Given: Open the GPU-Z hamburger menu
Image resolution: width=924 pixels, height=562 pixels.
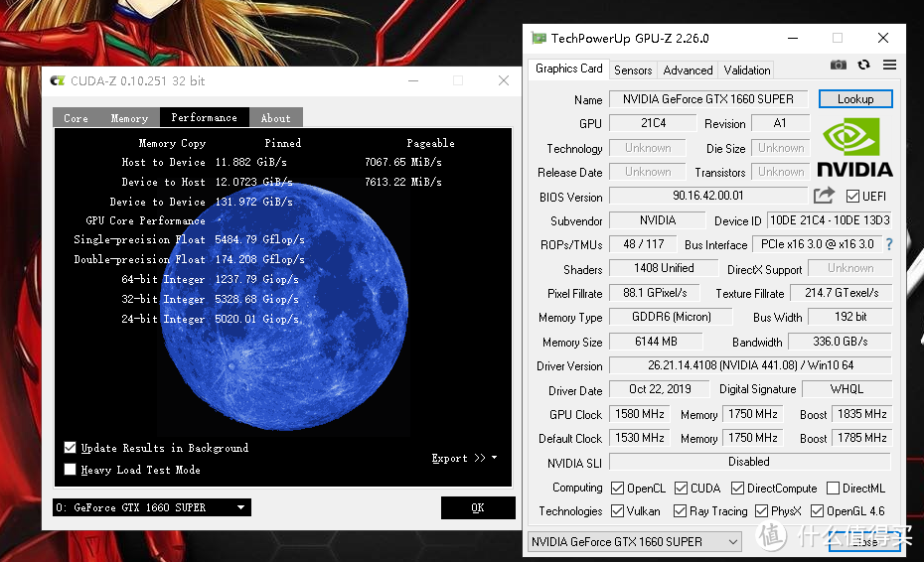Looking at the screenshot, I should pos(890,65).
